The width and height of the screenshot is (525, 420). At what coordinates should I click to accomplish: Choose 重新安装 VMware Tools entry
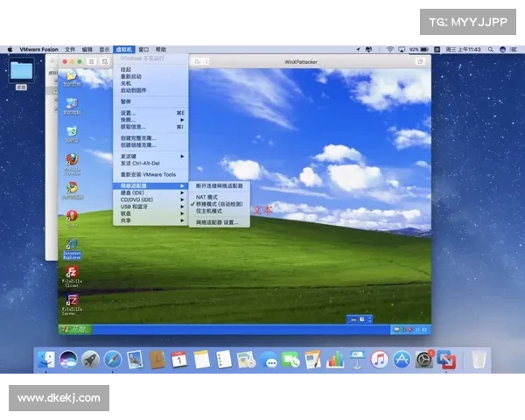[x=150, y=175]
